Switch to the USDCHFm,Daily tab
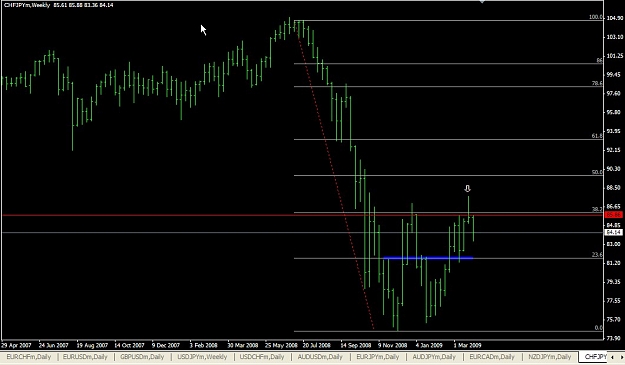Screen dimensions: 625x365 [261, 357]
